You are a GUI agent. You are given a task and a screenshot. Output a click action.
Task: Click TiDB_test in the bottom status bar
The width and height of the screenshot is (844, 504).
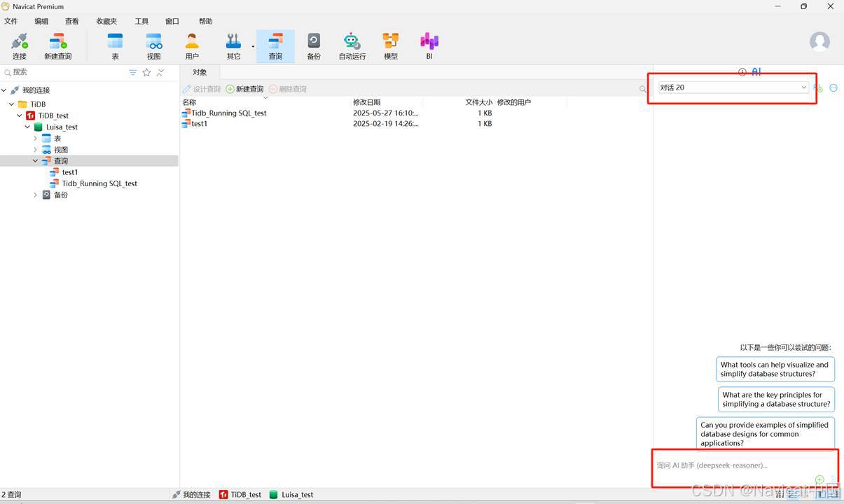click(240, 494)
